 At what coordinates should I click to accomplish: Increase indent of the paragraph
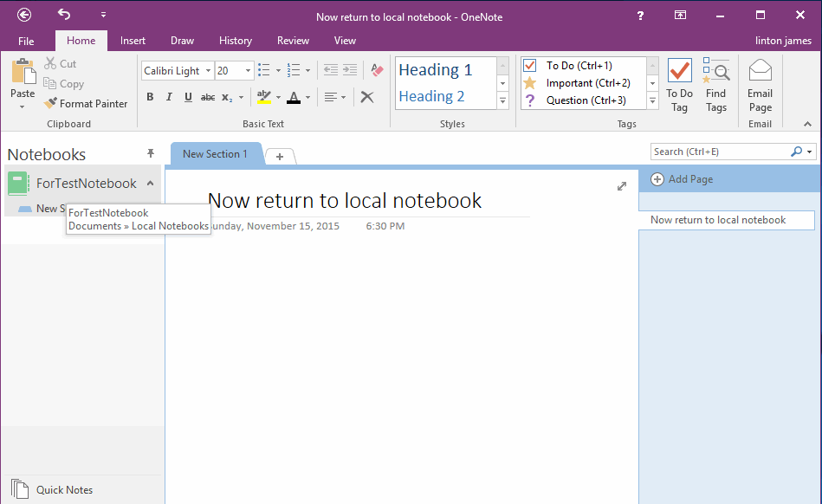(350, 69)
